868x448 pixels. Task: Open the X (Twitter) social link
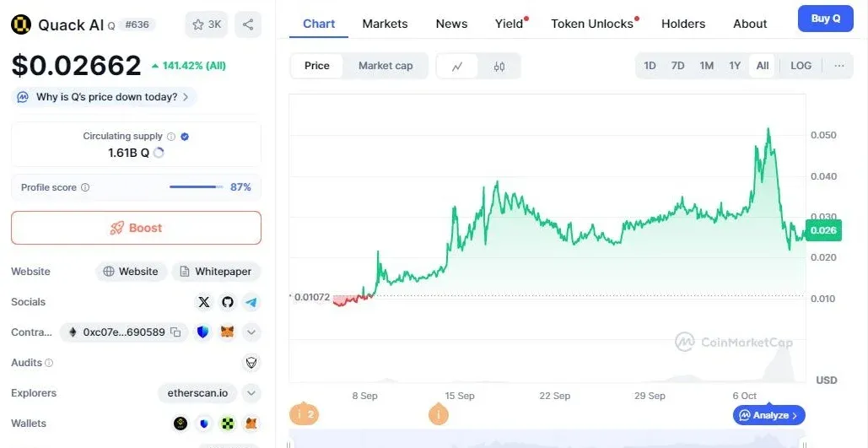[203, 302]
